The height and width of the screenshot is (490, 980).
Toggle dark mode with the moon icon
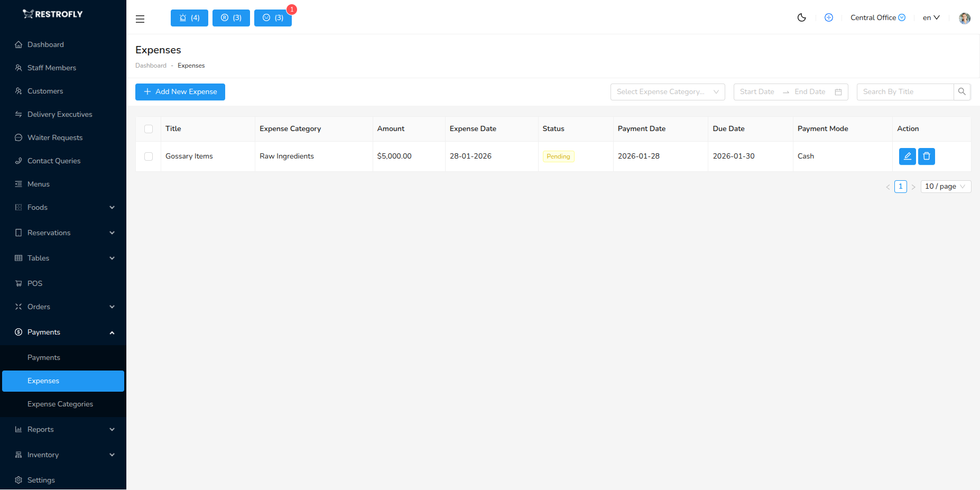tap(801, 17)
